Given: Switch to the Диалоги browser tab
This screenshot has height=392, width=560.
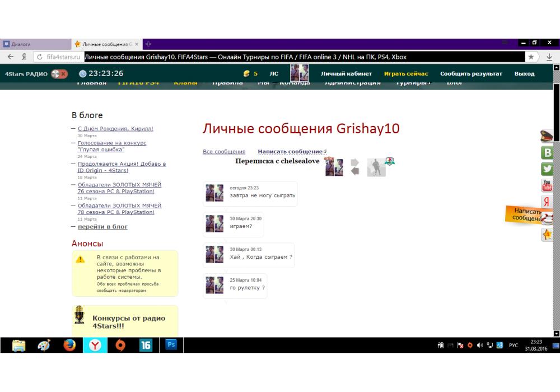Looking at the screenshot, I should (x=34, y=44).
